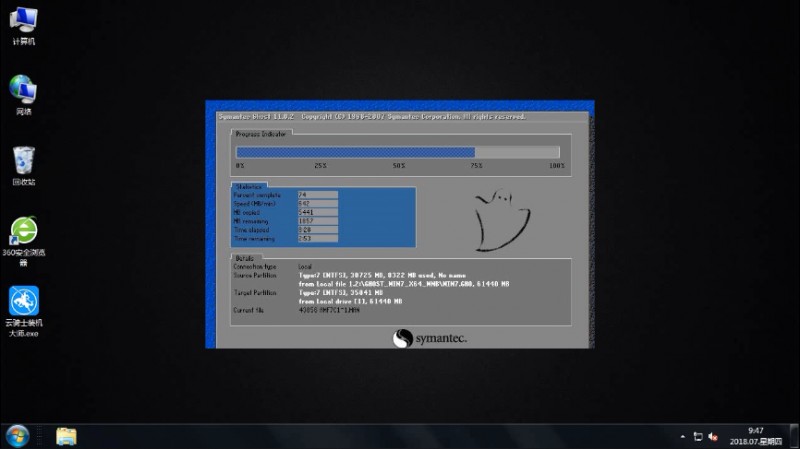Select the Time remaining value 2:53
800x449 pixels.
[317, 238]
